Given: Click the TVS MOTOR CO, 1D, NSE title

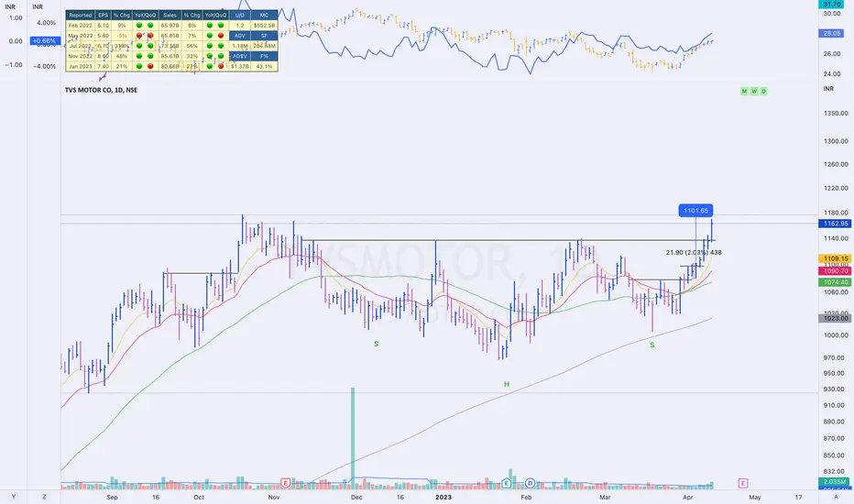Looking at the screenshot, I should (x=102, y=91).
